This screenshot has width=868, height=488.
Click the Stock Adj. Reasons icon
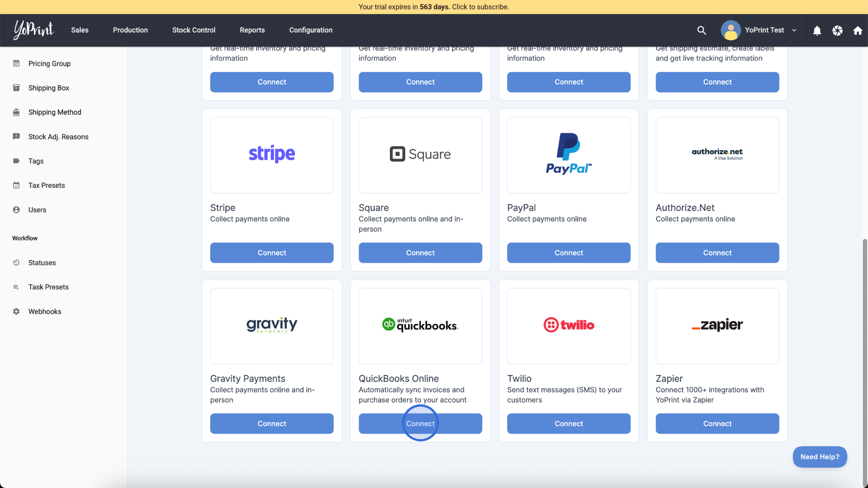[x=16, y=136]
